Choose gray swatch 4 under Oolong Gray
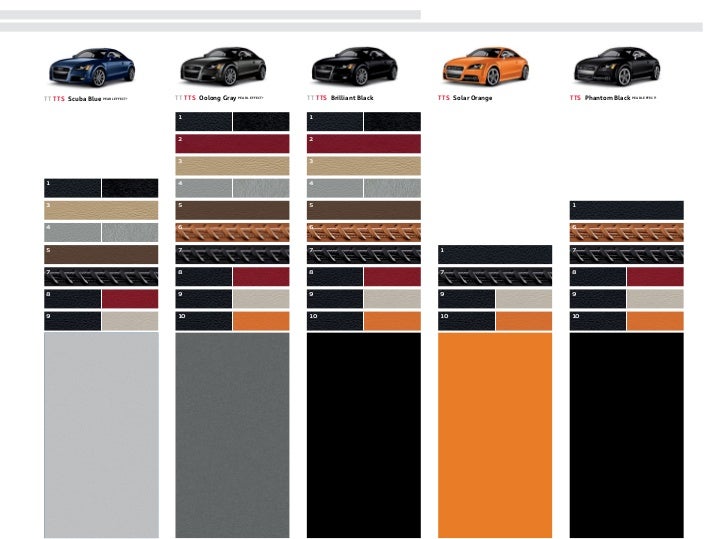This screenshot has width=728, height=539. tap(232, 188)
